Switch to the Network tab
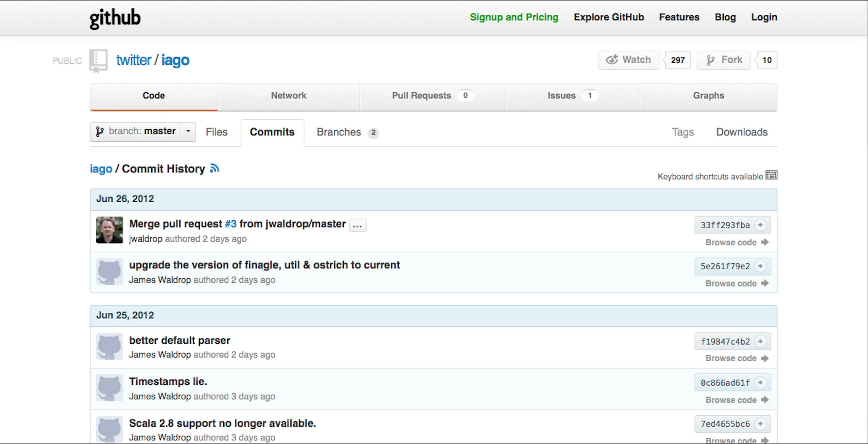Viewport: 868px width, 444px height. click(288, 96)
